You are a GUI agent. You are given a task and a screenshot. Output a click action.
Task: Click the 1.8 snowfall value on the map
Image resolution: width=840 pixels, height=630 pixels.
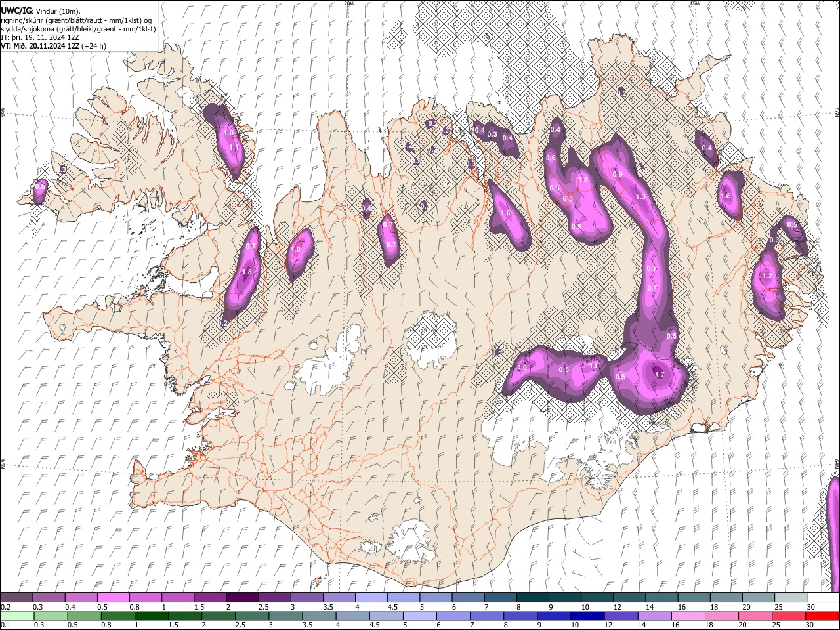tap(247, 272)
